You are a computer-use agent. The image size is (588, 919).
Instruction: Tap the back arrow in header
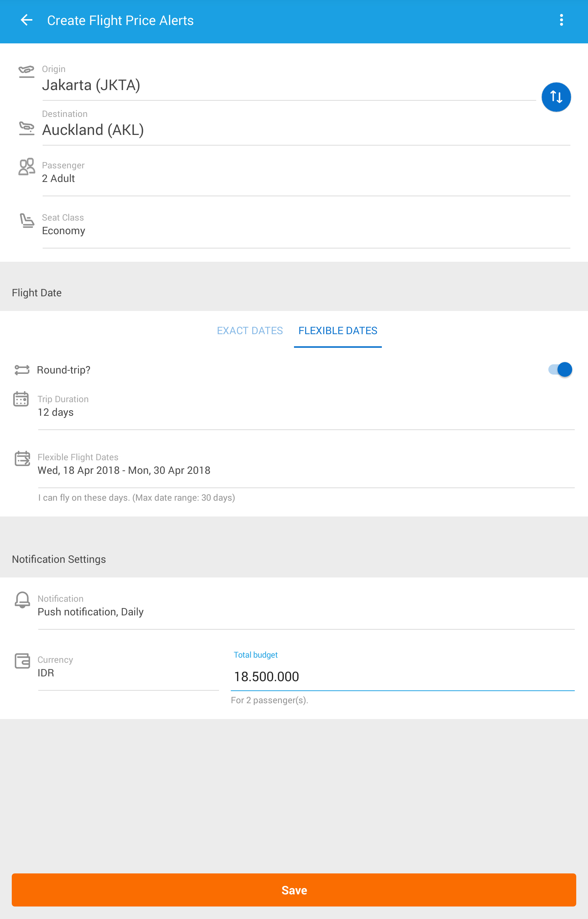[x=26, y=20]
